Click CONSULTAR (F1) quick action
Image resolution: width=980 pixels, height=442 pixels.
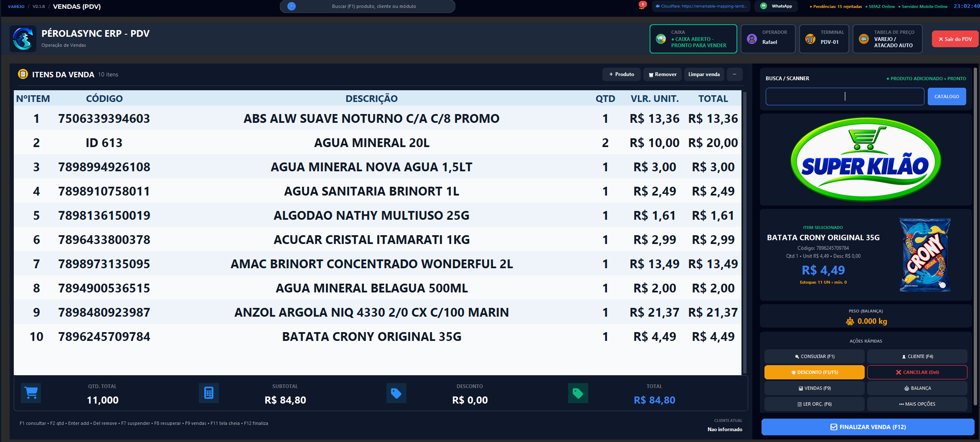[x=814, y=356]
